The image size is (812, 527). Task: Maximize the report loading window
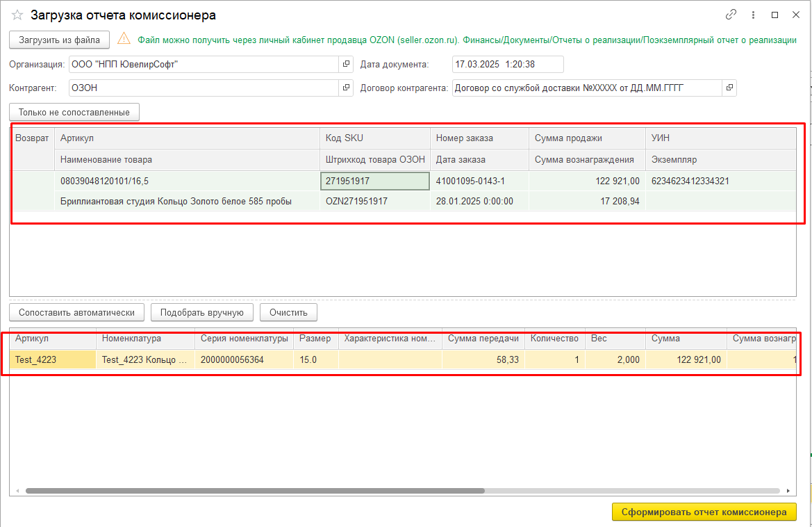click(x=774, y=15)
